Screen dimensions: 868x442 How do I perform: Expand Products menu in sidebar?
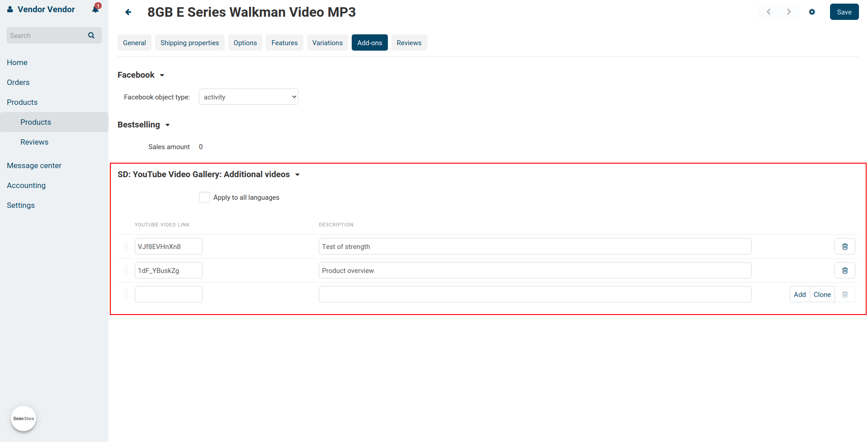coord(22,102)
